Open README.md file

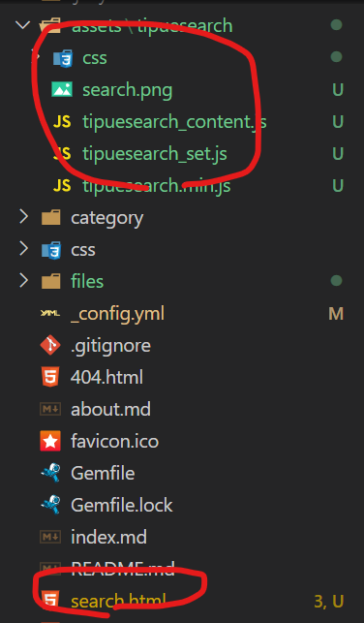tap(122, 569)
